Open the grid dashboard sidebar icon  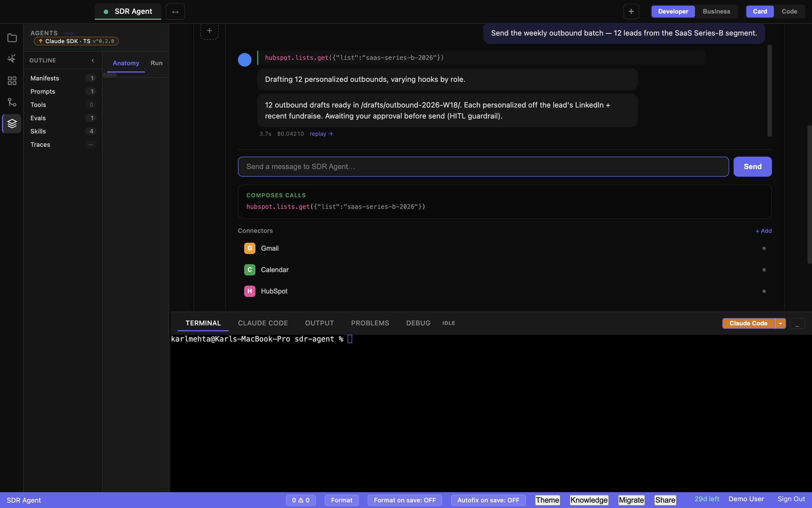[x=12, y=81]
